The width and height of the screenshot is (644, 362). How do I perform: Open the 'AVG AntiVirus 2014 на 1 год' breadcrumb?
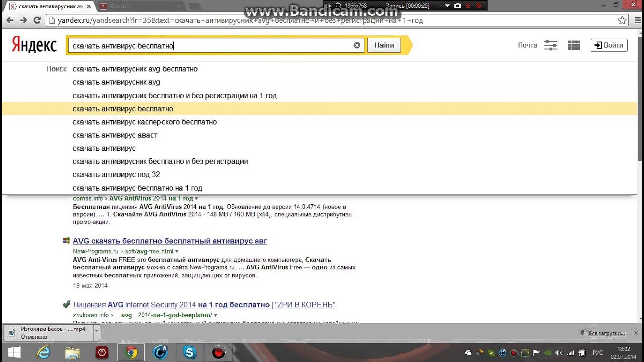(x=151, y=199)
